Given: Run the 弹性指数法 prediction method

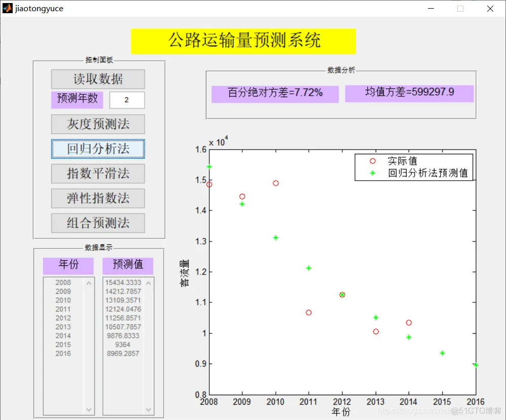Looking at the screenshot, I should pyautogui.click(x=97, y=198).
